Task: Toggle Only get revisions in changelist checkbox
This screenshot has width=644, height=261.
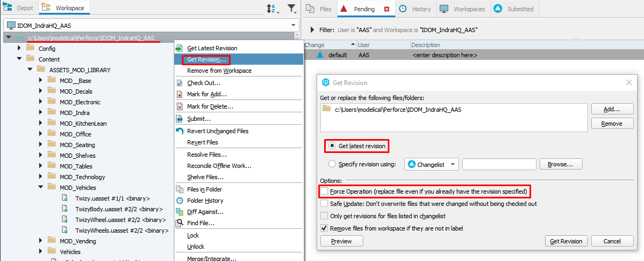Action: click(x=324, y=216)
